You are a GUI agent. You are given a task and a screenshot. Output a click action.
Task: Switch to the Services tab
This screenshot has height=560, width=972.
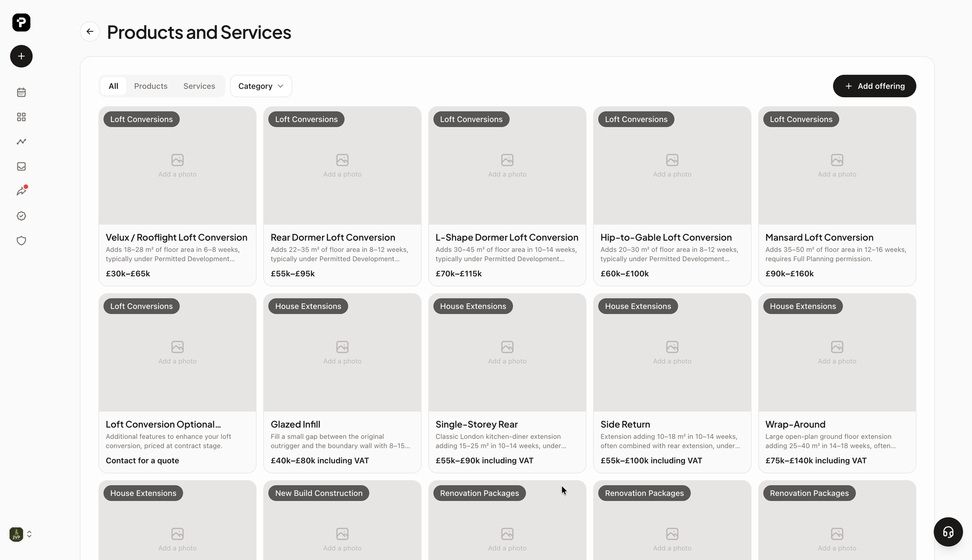(199, 86)
